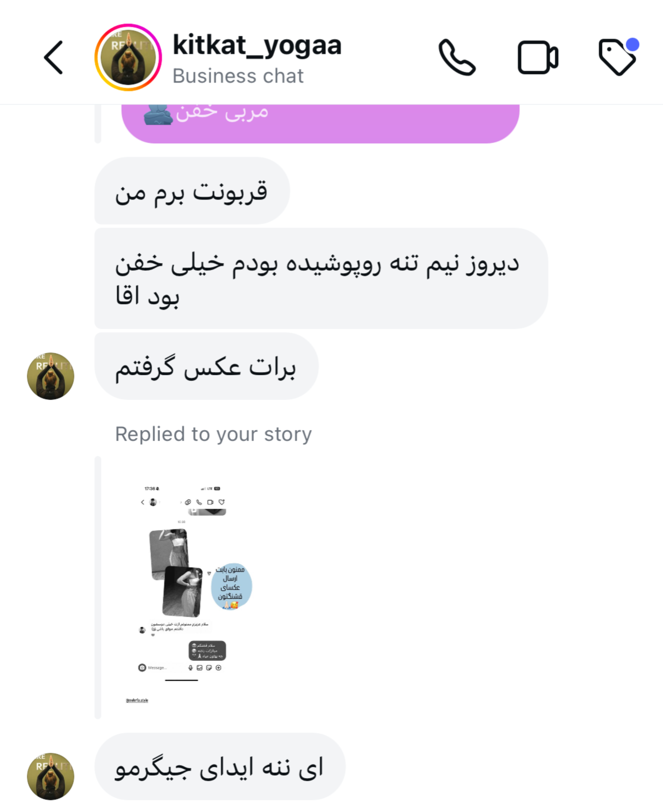Screen dimensions: 663x812
Task: Tap the blue notification dot on tag
Action: pyautogui.click(x=633, y=44)
